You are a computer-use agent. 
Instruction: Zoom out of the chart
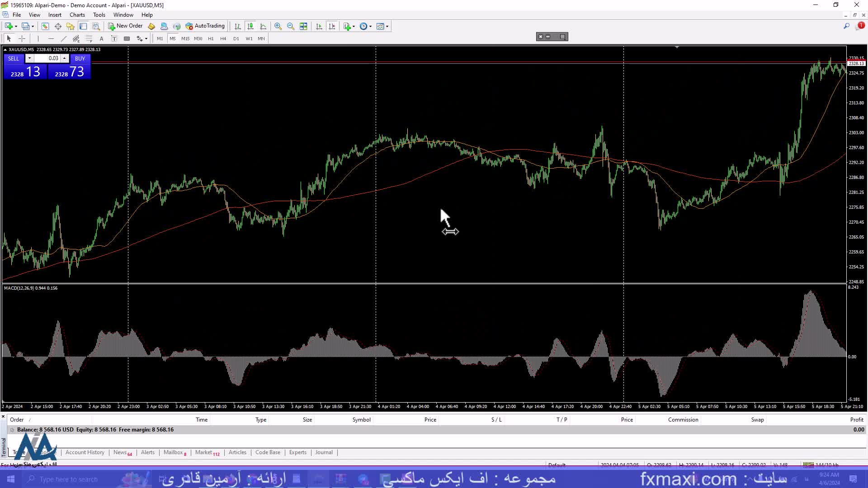tap(290, 26)
